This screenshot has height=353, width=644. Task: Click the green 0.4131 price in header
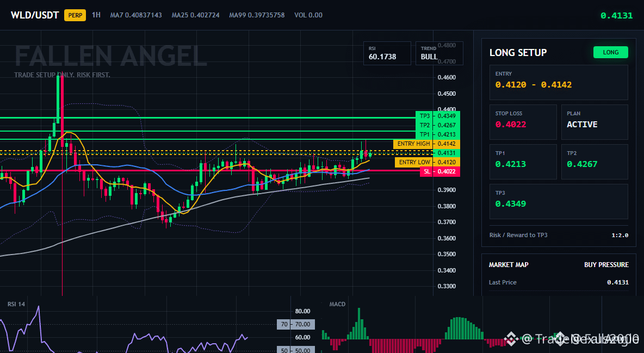pos(616,16)
